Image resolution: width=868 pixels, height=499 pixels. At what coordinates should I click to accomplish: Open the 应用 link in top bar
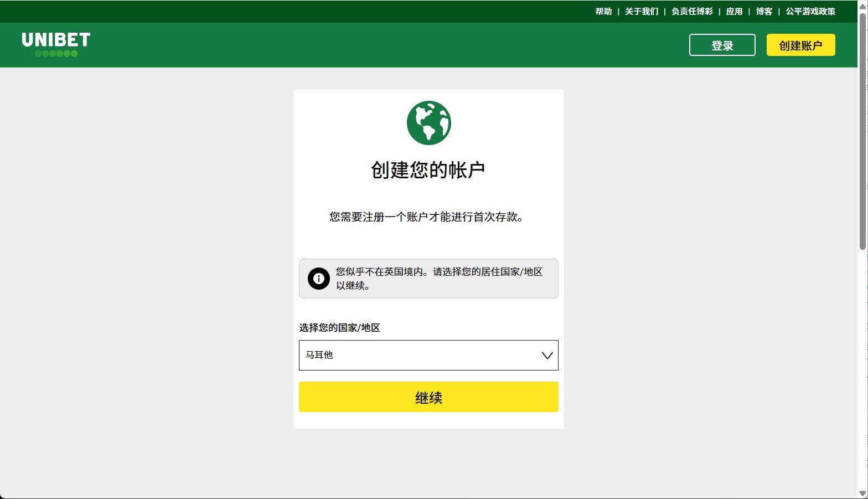[x=735, y=12]
